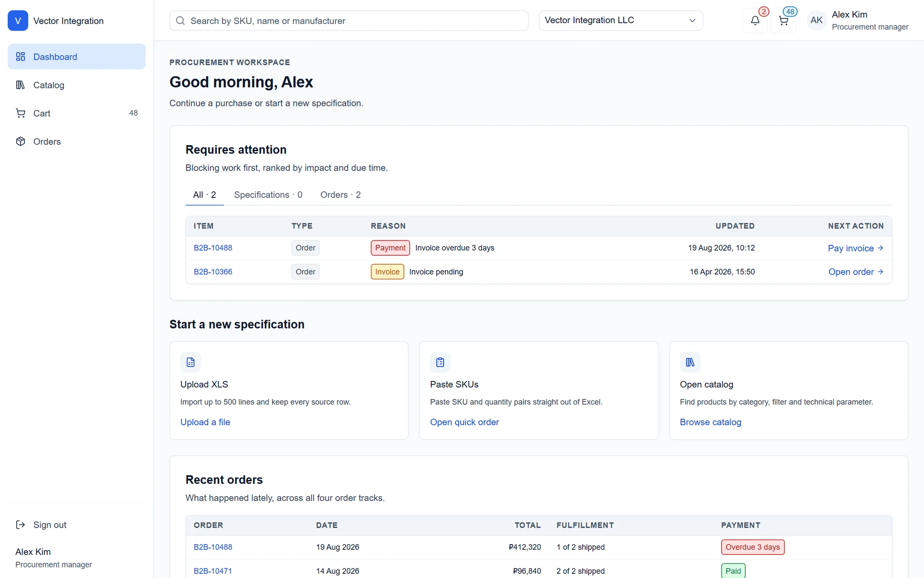The width and height of the screenshot is (924, 578).
Task: Click "2 of 2 shipped" fulfillment cell
Action: pyautogui.click(x=581, y=571)
